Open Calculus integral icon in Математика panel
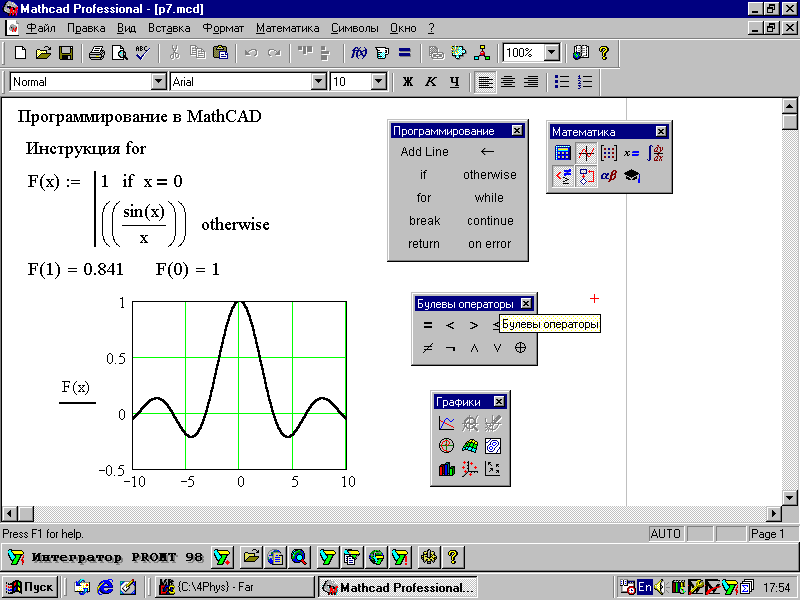The image size is (800, 600). coord(655,153)
